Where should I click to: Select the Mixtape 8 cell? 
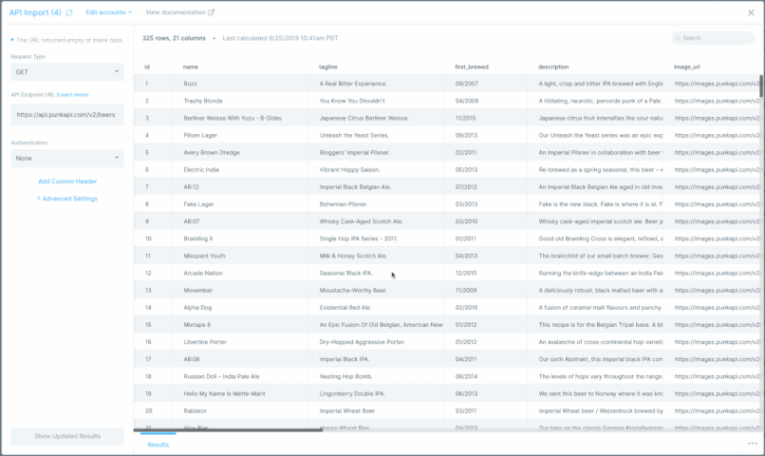coord(240,325)
